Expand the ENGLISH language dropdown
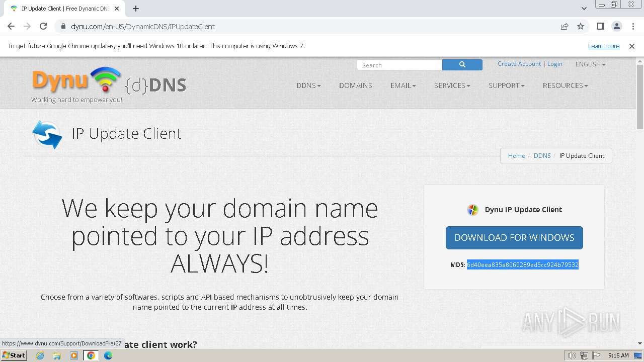 coord(590,64)
